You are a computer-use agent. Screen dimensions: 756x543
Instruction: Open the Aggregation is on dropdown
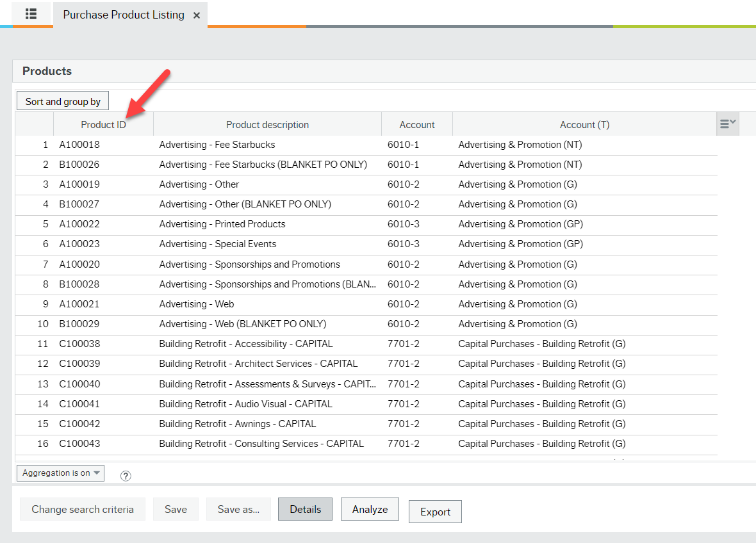(60, 473)
